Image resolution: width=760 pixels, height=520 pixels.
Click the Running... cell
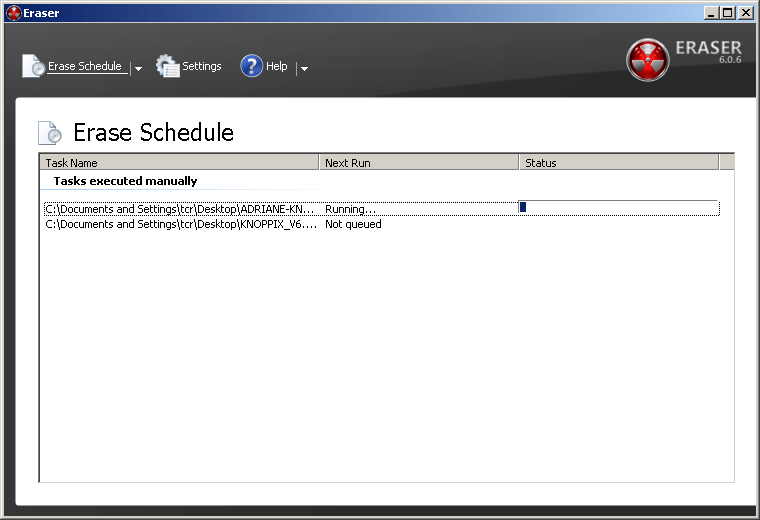[x=350, y=209]
